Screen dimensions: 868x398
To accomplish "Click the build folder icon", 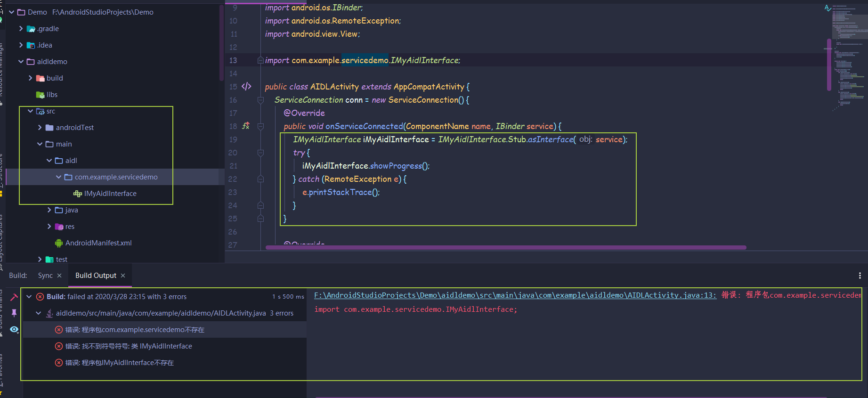I will tap(40, 78).
